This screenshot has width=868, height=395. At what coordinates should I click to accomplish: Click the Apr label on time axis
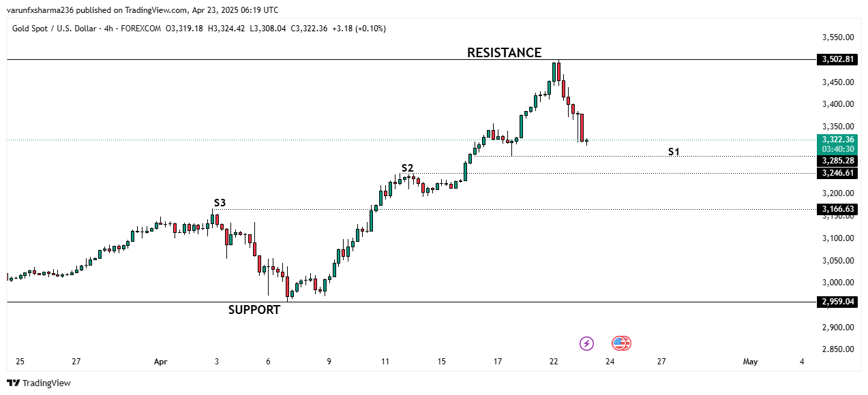coord(160,362)
